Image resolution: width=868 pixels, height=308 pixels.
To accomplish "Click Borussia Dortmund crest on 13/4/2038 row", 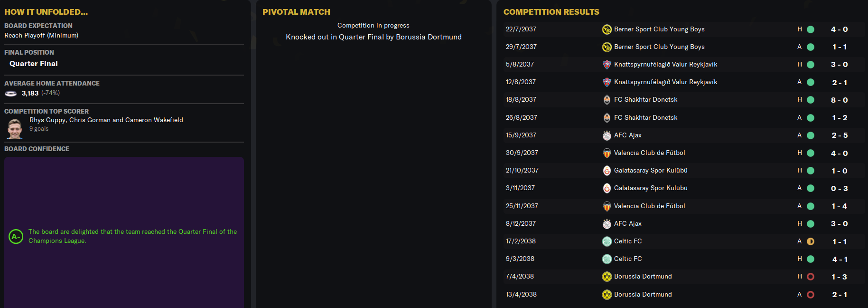I will [607, 295].
